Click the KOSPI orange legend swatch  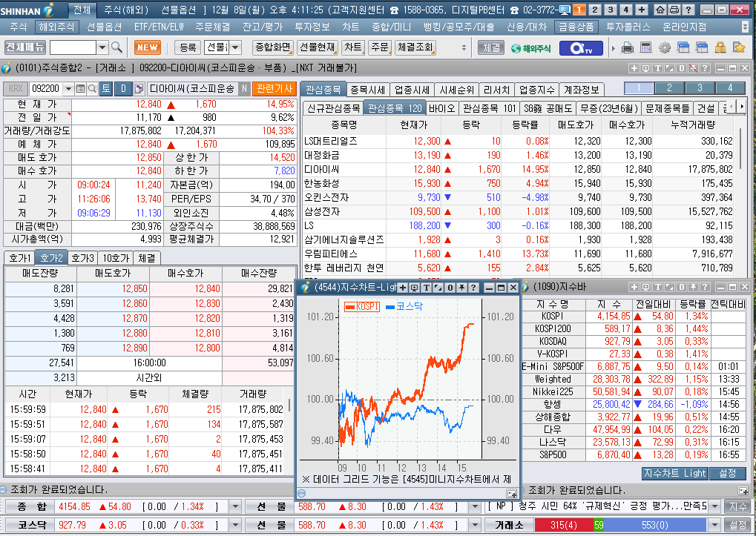tap(349, 307)
